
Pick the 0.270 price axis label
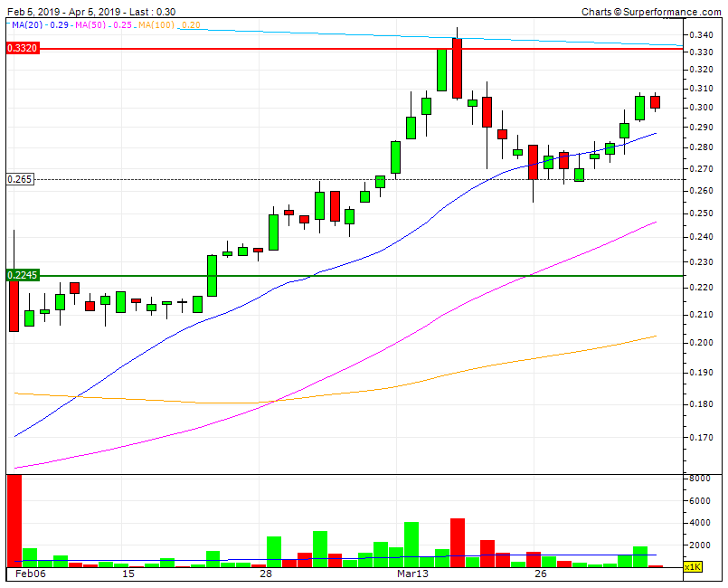click(x=701, y=169)
